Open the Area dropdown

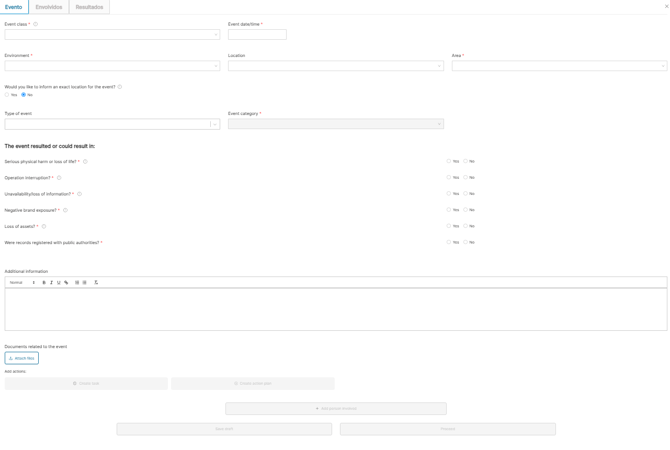(558, 66)
